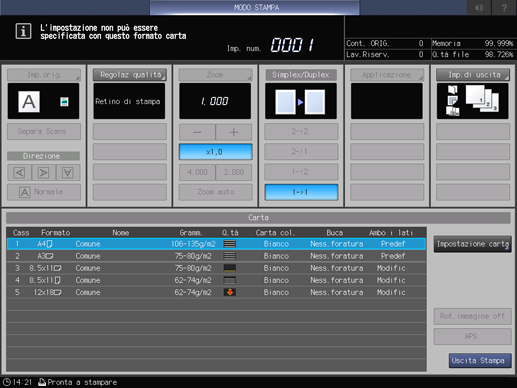Screen dimensions: 517x388
Task: Select the 1->2 duplex mode
Action: pyautogui.click(x=301, y=172)
